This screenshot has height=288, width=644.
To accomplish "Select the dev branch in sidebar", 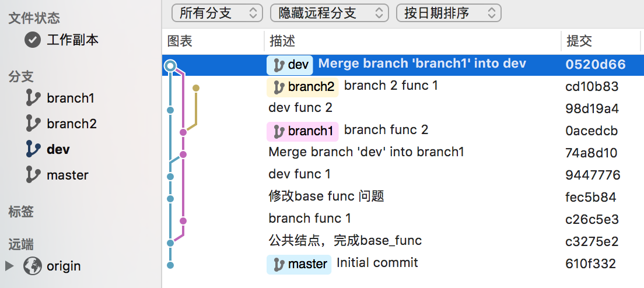I will (x=58, y=149).
